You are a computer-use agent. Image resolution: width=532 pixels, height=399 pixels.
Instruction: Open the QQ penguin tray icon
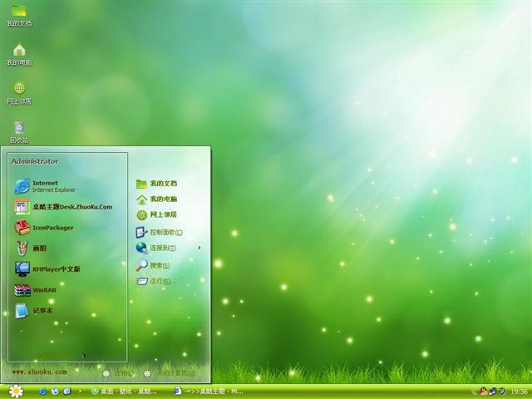[x=484, y=392]
